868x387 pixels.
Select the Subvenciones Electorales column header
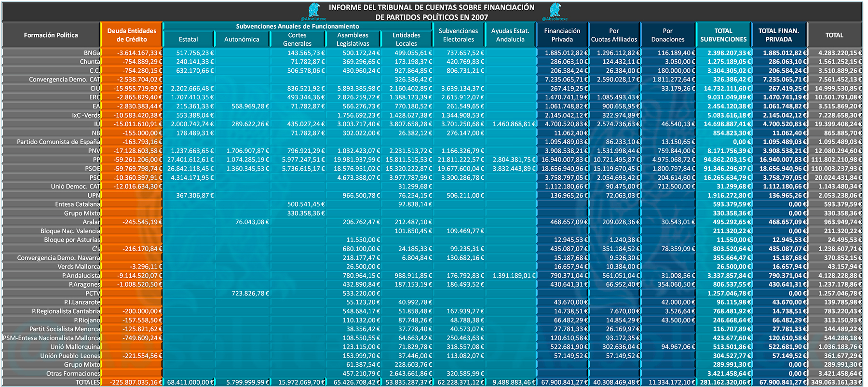pos(458,35)
